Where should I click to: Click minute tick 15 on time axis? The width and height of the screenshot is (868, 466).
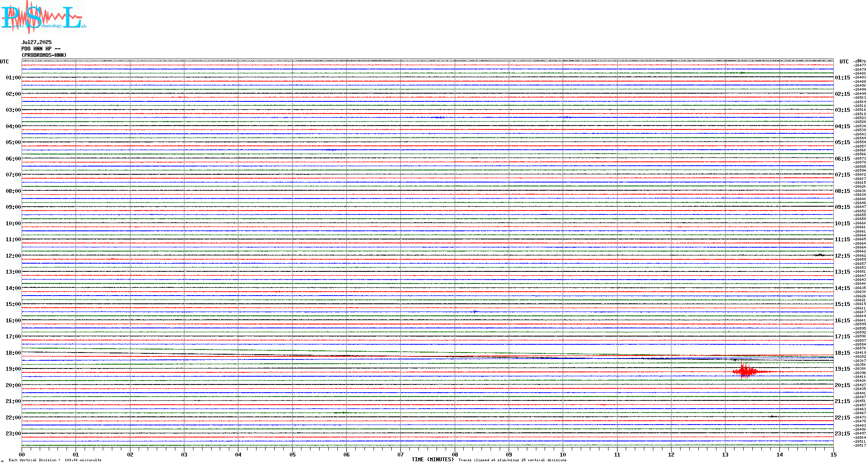point(833,454)
